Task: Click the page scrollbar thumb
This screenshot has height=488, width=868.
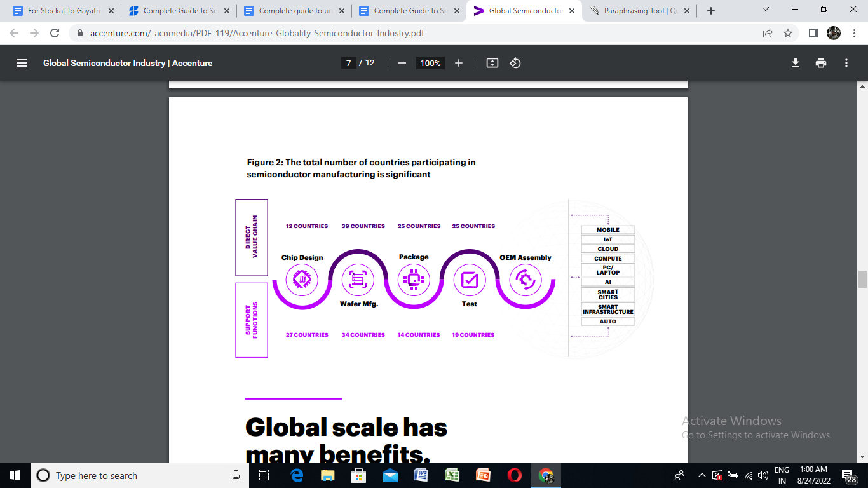Action: [x=862, y=279]
